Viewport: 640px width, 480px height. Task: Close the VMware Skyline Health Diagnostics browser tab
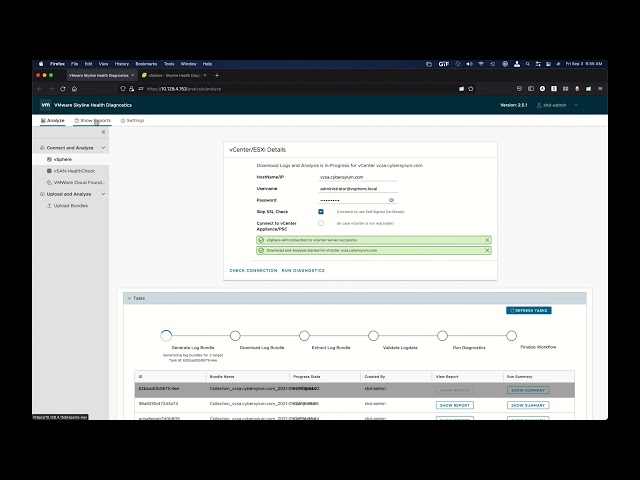coord(132,76)
